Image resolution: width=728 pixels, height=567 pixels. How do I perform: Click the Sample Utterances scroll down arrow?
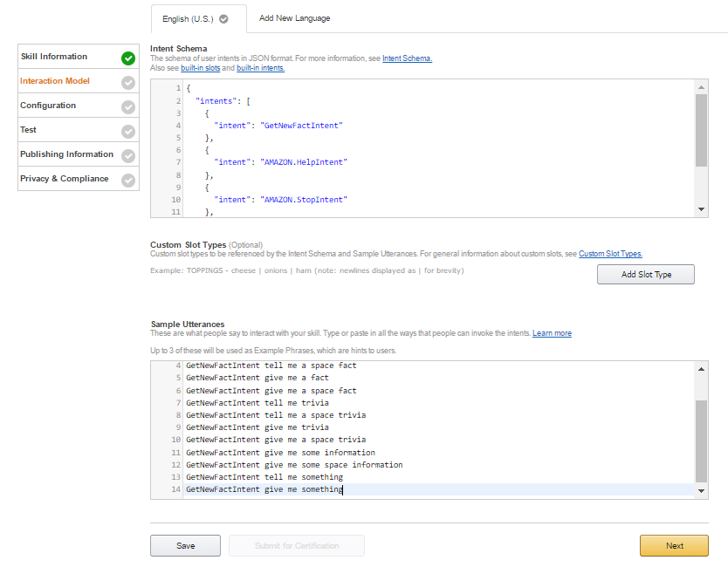pos(701,491)
